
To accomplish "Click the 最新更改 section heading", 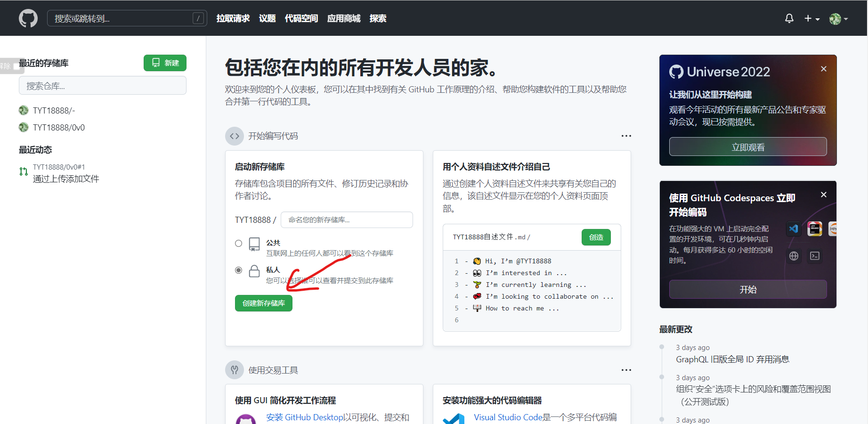I will click(676, 329).
